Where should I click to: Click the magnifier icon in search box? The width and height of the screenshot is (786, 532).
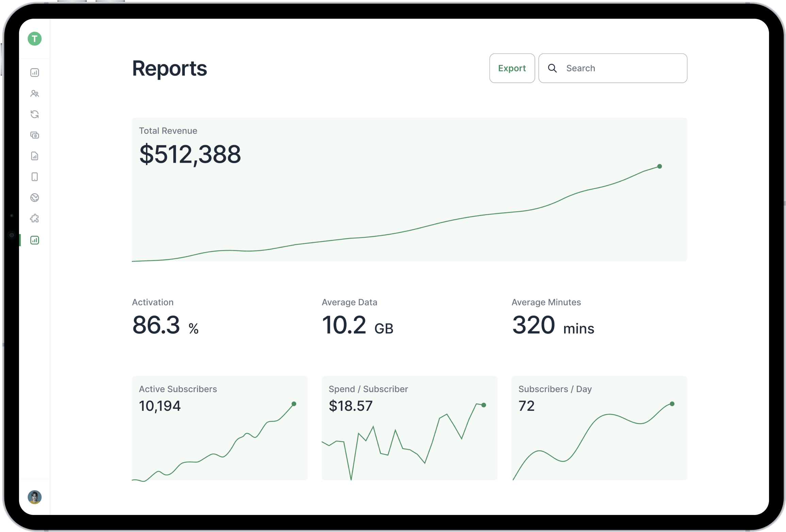pos(552,68)
